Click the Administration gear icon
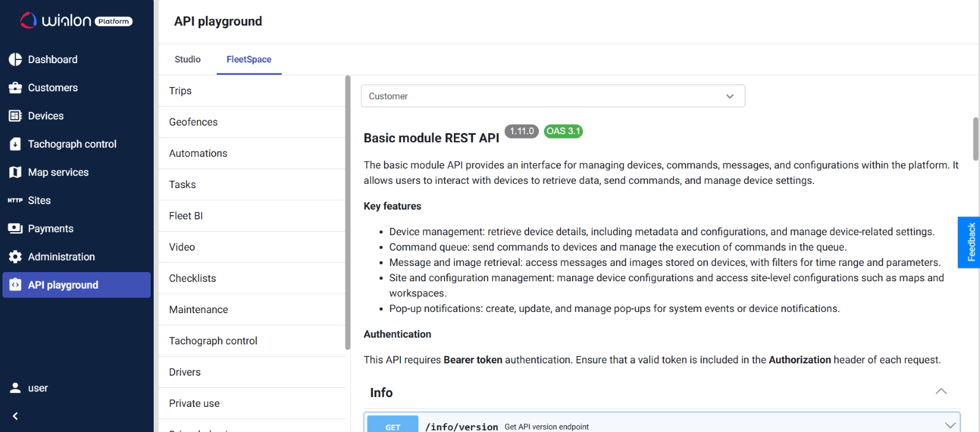 coord(15,257)
